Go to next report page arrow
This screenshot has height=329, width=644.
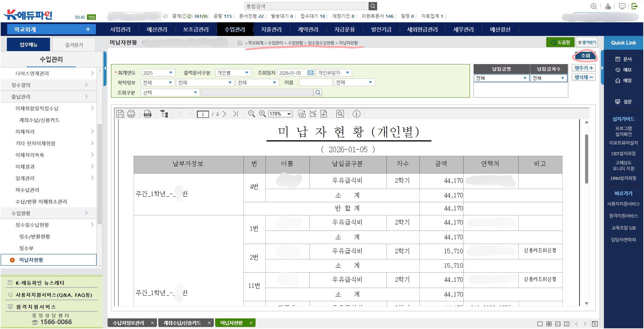[x=224, y=114]
